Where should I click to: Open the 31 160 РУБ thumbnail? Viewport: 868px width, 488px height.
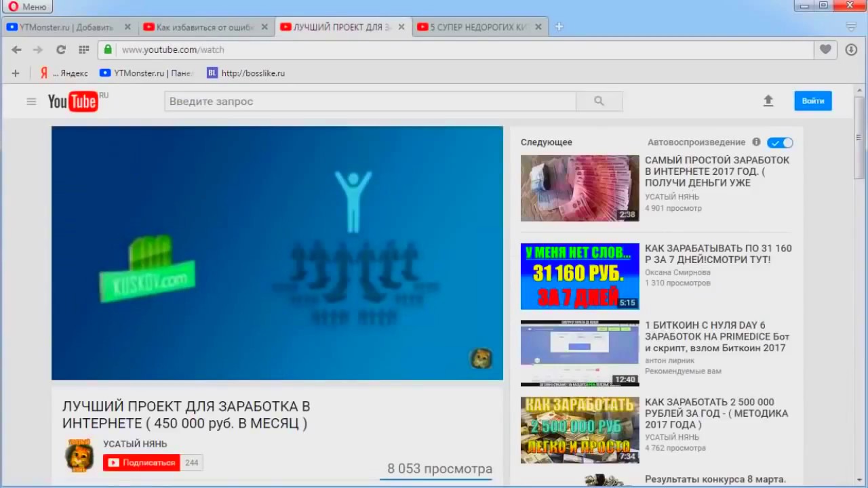coord(580,277)
